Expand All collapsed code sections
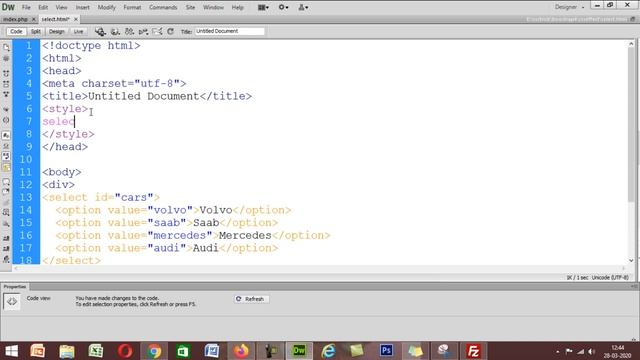The image size is (640, 360). tap(6, 94)
